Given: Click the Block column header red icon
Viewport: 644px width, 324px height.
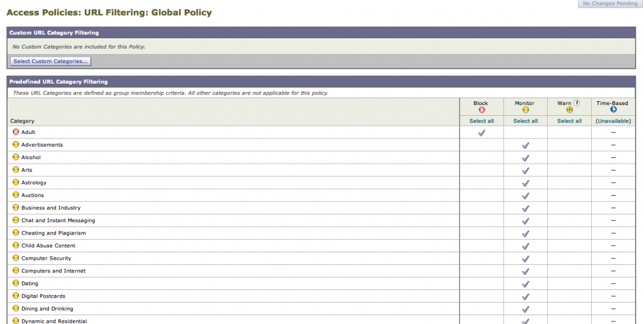Looking at the screenshot, I should [x=482, y=110].
